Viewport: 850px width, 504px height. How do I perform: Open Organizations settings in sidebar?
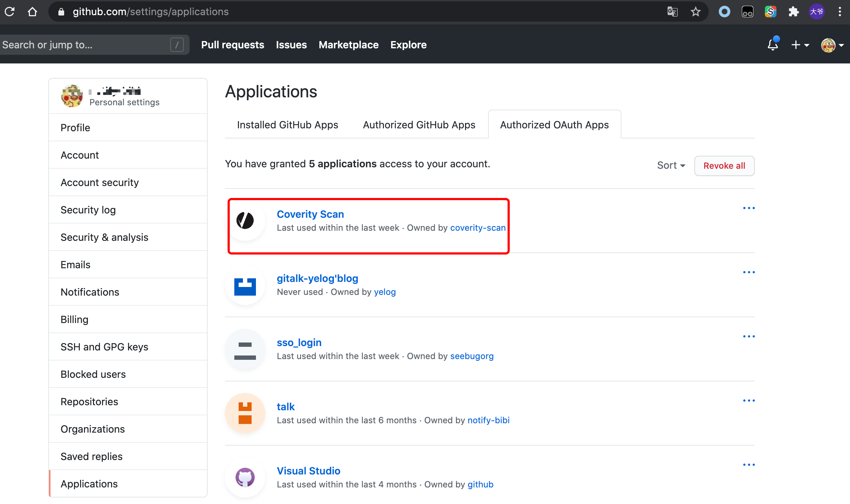128,429
